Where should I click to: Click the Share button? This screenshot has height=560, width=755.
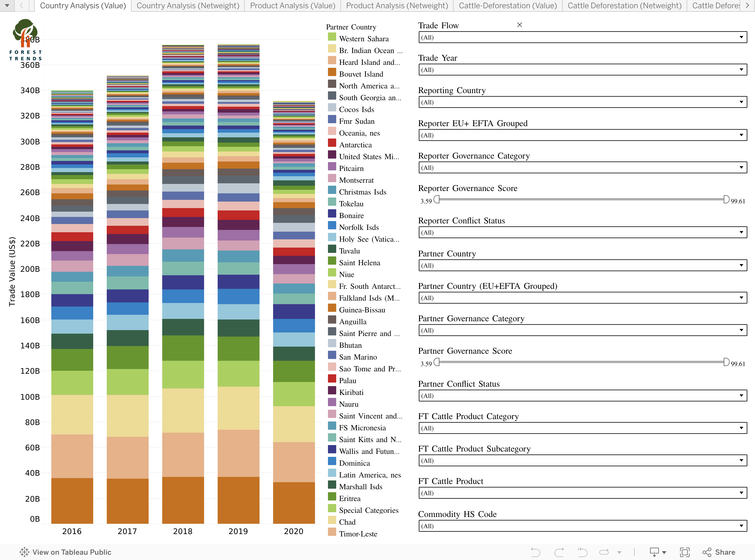[x=718, y=552]
